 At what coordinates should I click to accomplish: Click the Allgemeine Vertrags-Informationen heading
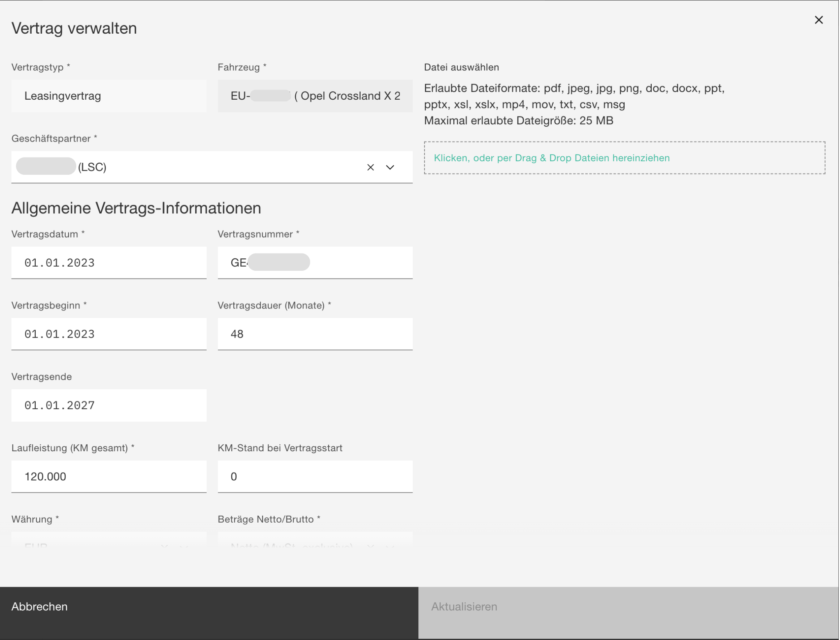pyautogui.click(x=136, y=208)
